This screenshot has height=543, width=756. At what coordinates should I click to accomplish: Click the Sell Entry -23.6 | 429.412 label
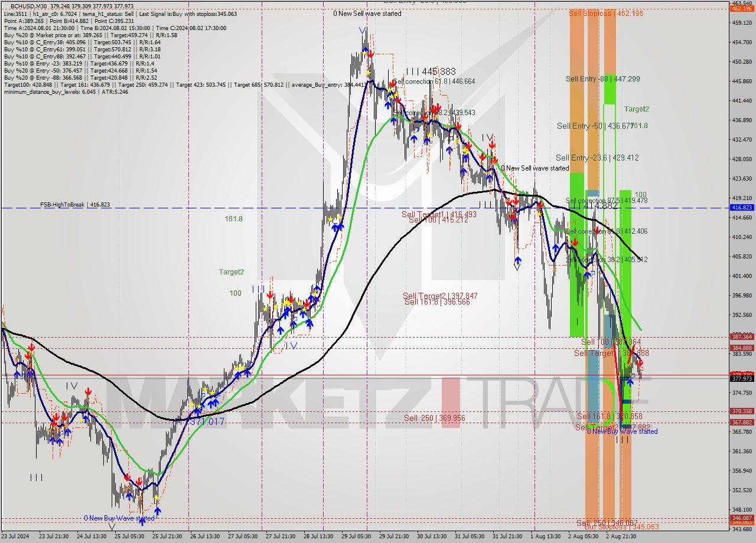coord(597,158)
